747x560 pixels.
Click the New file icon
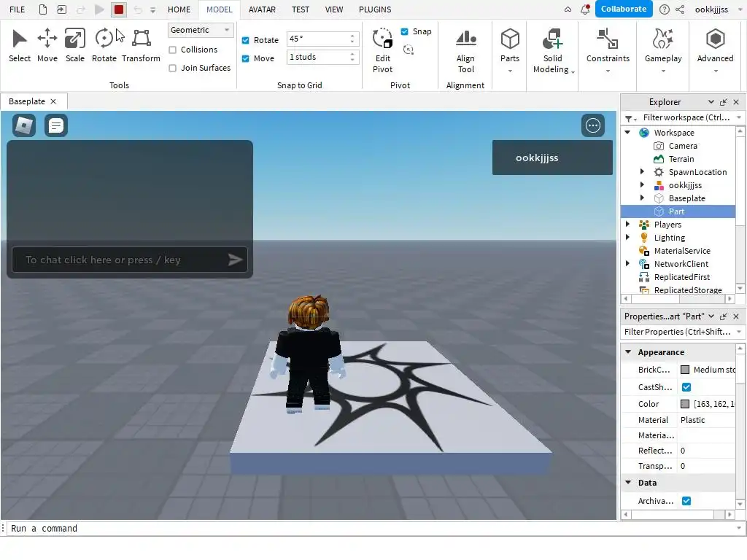point(43,9)
